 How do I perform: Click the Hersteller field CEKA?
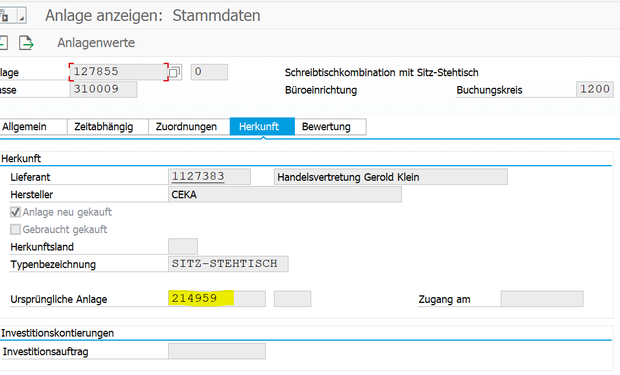[x=285, y=195]
